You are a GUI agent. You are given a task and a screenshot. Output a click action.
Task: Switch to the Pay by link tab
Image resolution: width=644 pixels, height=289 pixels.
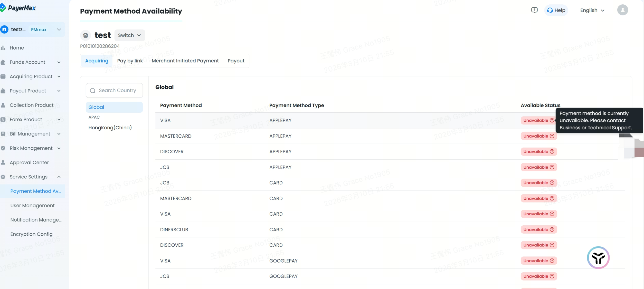pos(130,61)
